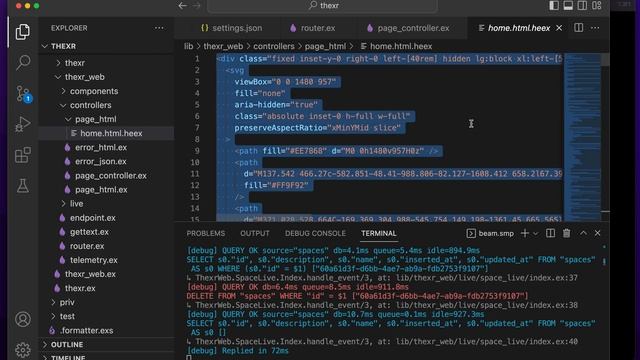Click the editor minimap
This screenshot has width=640, height=360.
click(582, 137)
